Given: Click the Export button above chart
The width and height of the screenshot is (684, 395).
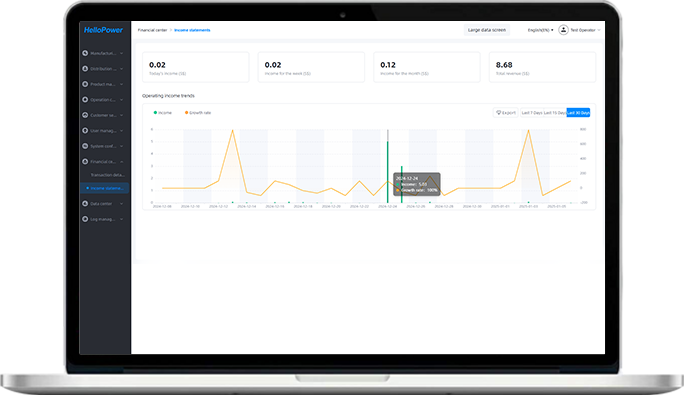Looking at the screenshot, I should click(x=506, y=113).
